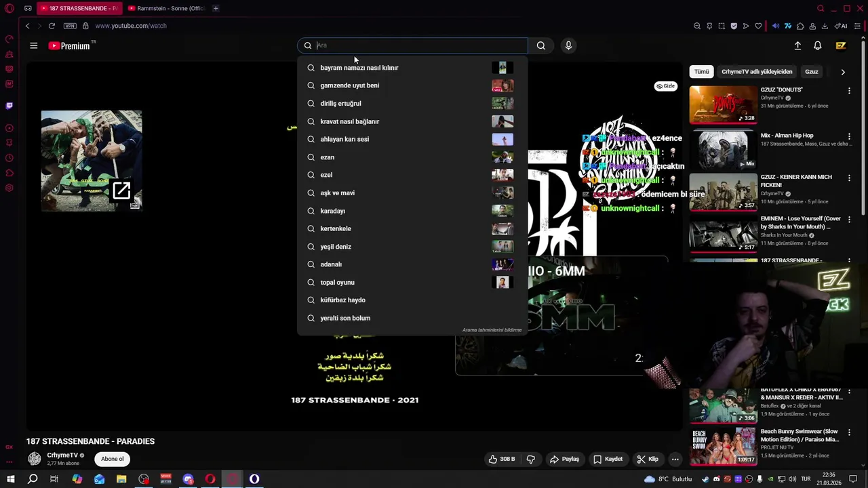This screenshot has width=868, height=488.
Task: Hide chat overlay with "Gizle" button
Action: point(666,86)
